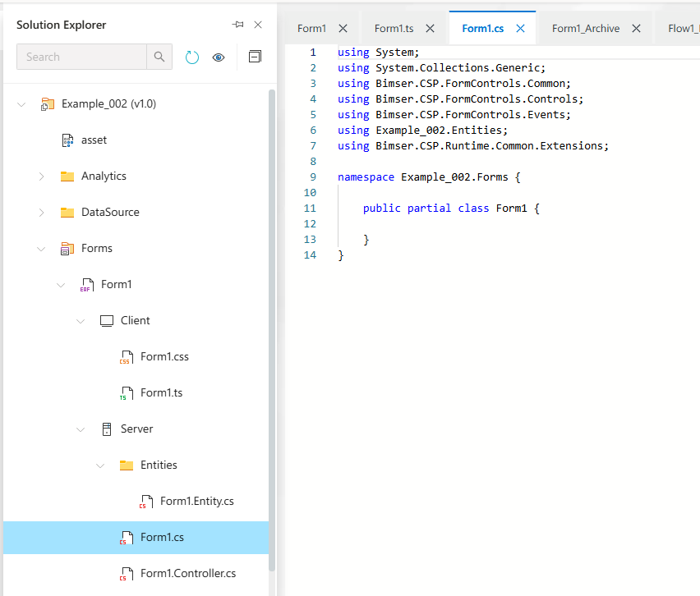Image resolution: width=700 pixels, height=596 pixels.
Task: Click 'namespace Example_002.Forms' code line
Action: pyautogui.click(x=429, y=177)
